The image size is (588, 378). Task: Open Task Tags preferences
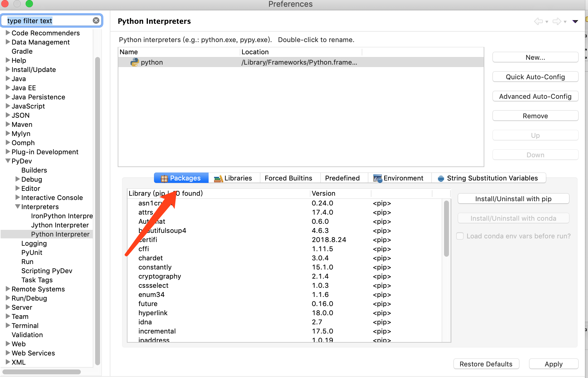click(37, 280)
